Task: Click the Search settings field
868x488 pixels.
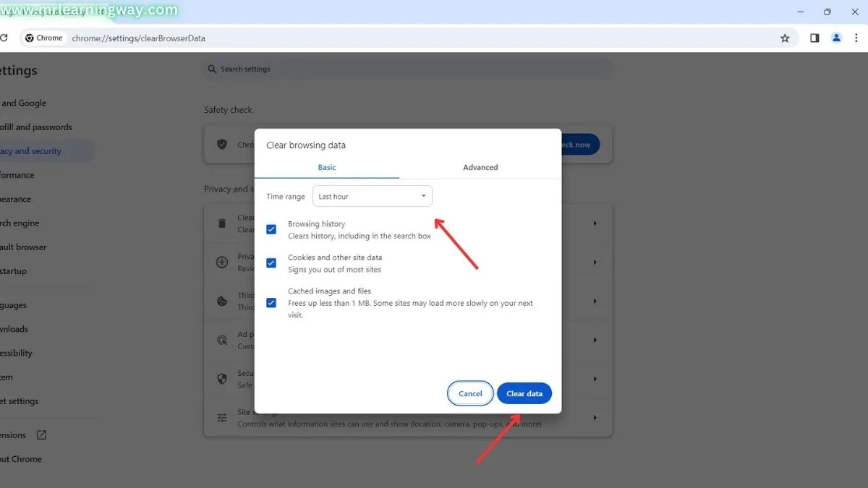Action: [407, 69]
